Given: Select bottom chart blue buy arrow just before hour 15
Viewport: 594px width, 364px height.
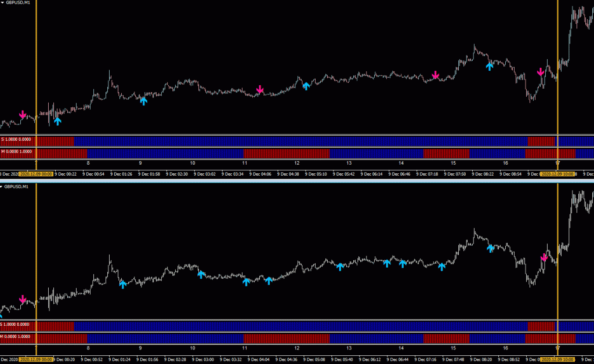Looking at the screenshot, I should [441, 267].
